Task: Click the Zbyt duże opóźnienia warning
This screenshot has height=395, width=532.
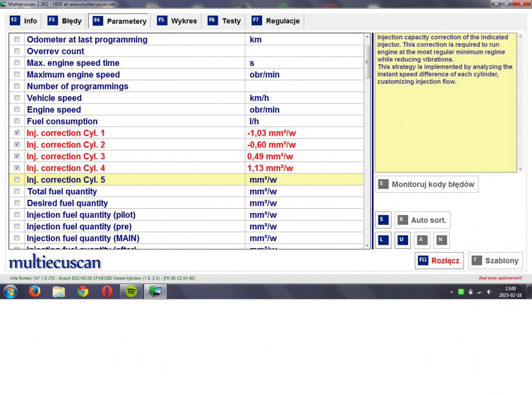Action: (500, 278)
